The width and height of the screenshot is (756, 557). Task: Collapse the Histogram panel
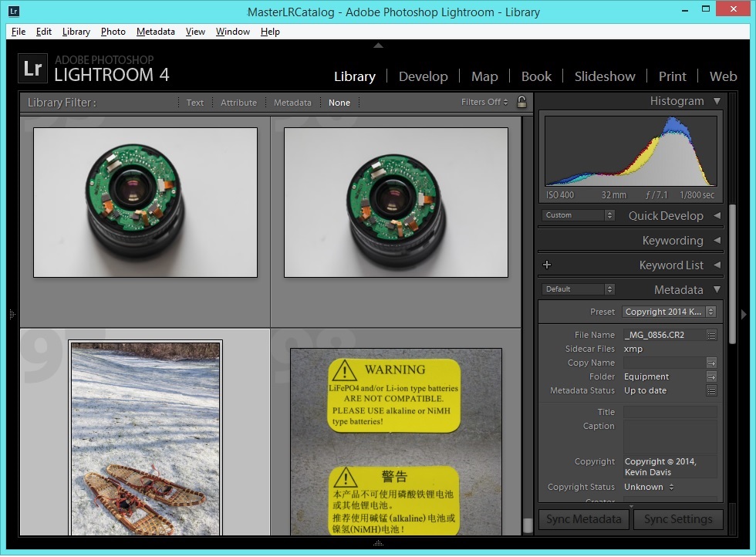[x=717, y=101]
